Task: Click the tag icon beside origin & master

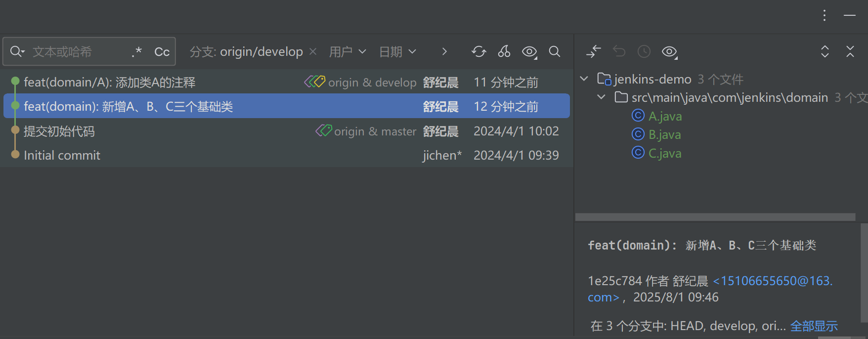Action: tap(324, 130)
